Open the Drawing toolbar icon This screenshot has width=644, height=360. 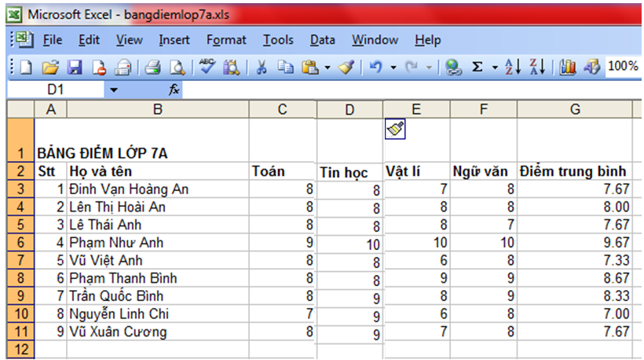(592, 67)
